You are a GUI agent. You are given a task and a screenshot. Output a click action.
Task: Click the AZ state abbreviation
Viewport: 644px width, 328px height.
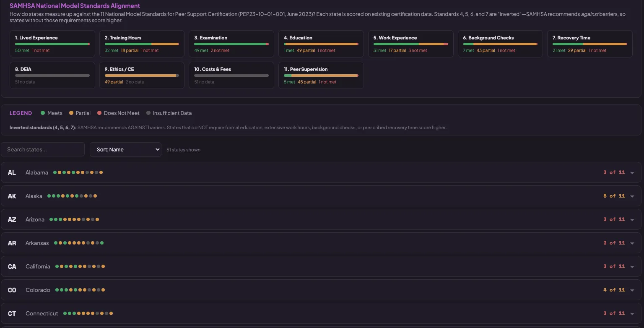tap(12, 219)
